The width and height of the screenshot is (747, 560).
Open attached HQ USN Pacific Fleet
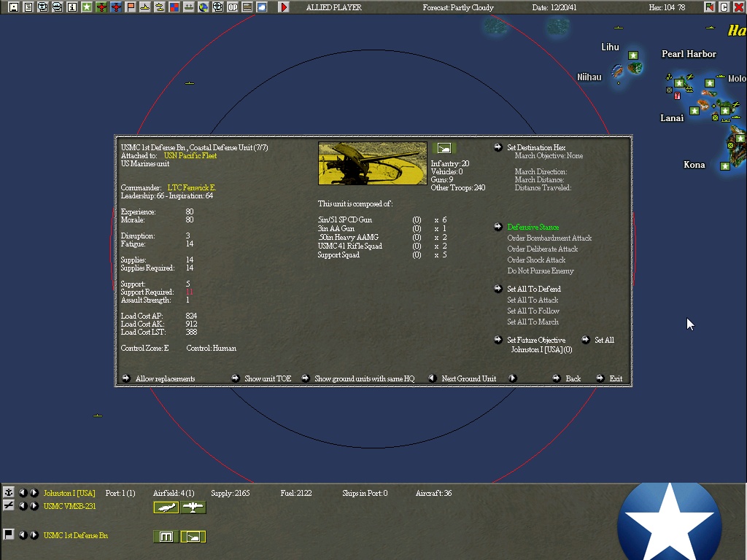point(190,156)
